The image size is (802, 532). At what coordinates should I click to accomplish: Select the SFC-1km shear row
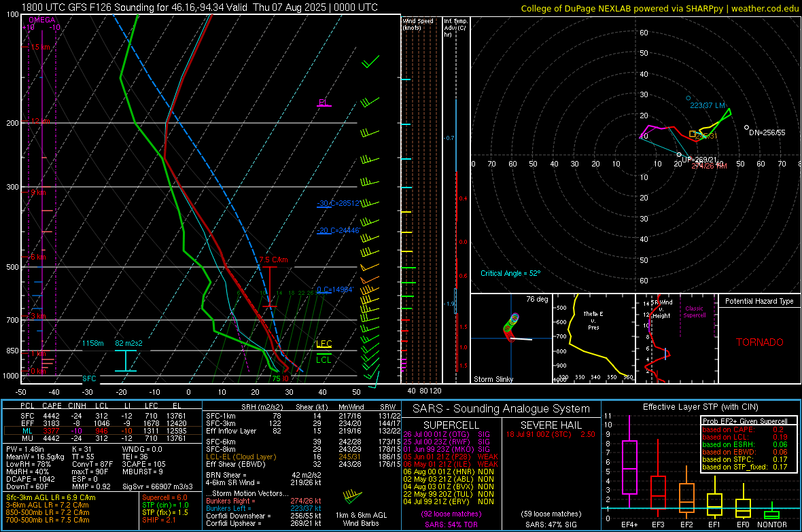pos(303,416)
